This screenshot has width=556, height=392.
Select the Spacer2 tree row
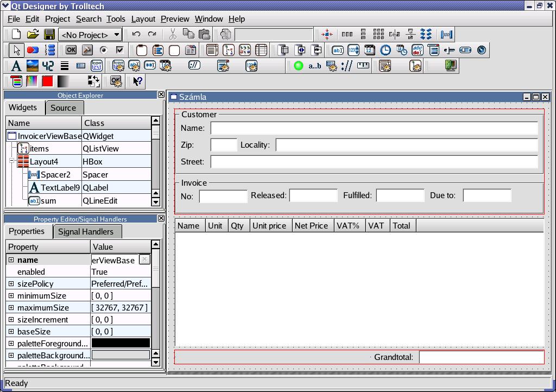point(78,174)
